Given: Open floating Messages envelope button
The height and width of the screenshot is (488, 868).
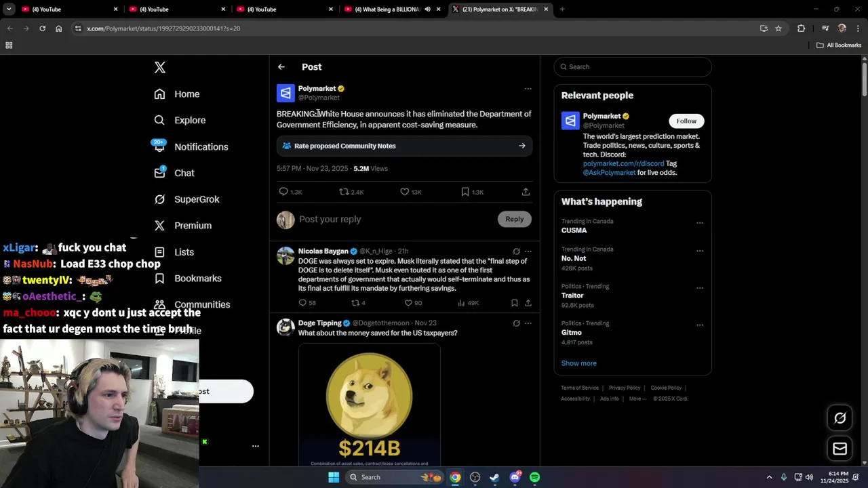Looking at the screenshot, I should tap(840, 449).
